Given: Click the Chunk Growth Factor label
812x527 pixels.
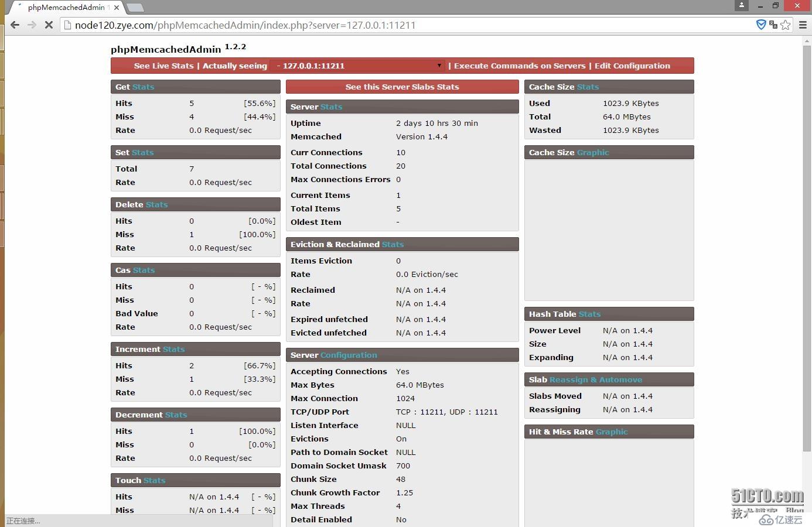Looking at the screenshot, I should coord(335,492).
